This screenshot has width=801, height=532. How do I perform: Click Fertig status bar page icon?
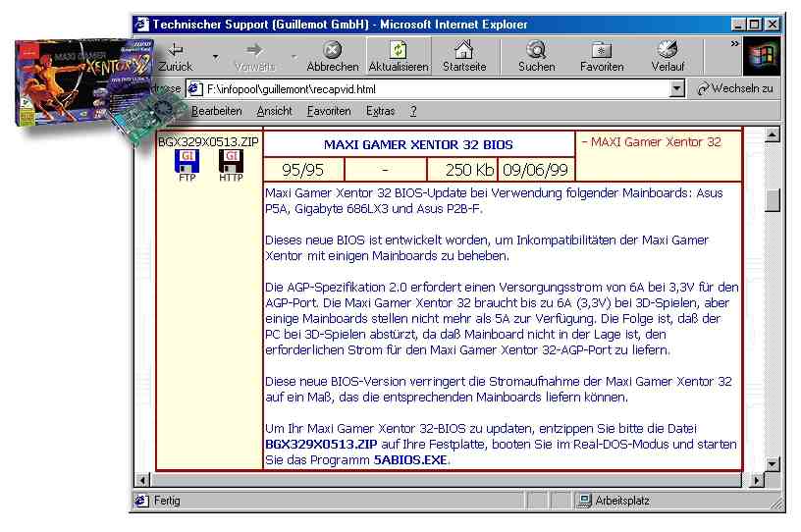[141, 501]
